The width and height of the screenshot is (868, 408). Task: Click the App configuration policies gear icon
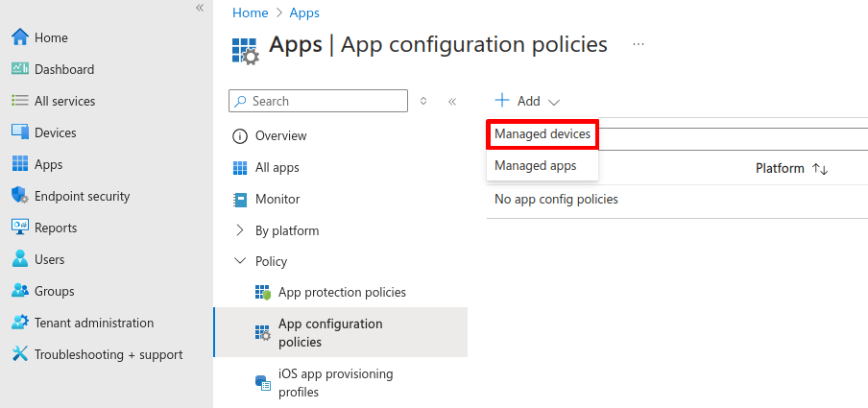click(x=262, y=332)
